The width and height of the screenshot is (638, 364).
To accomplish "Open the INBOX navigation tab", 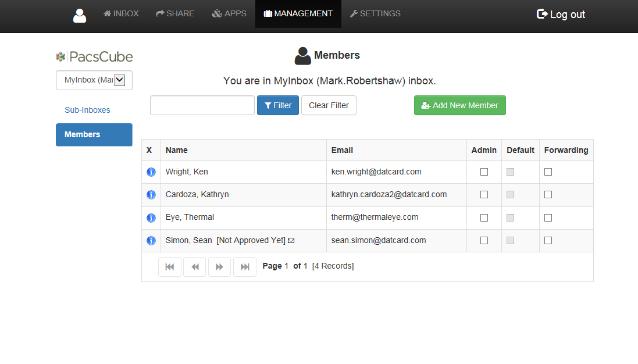I will tap(121, 14).
